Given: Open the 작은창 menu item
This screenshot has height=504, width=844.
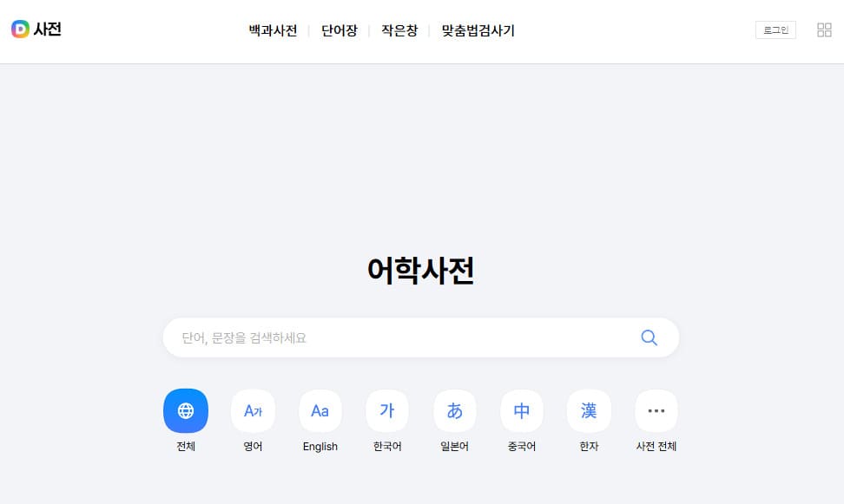Looking at the screenshot, I should (399, 30).
